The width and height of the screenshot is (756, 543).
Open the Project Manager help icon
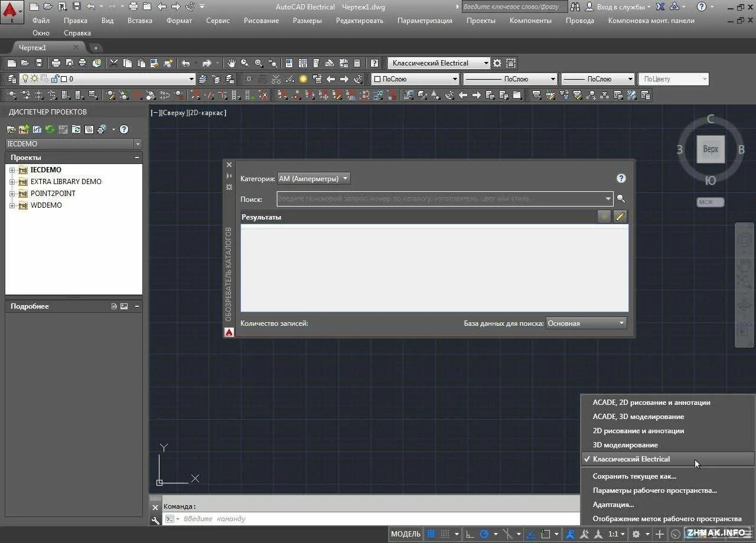[124, 129]
